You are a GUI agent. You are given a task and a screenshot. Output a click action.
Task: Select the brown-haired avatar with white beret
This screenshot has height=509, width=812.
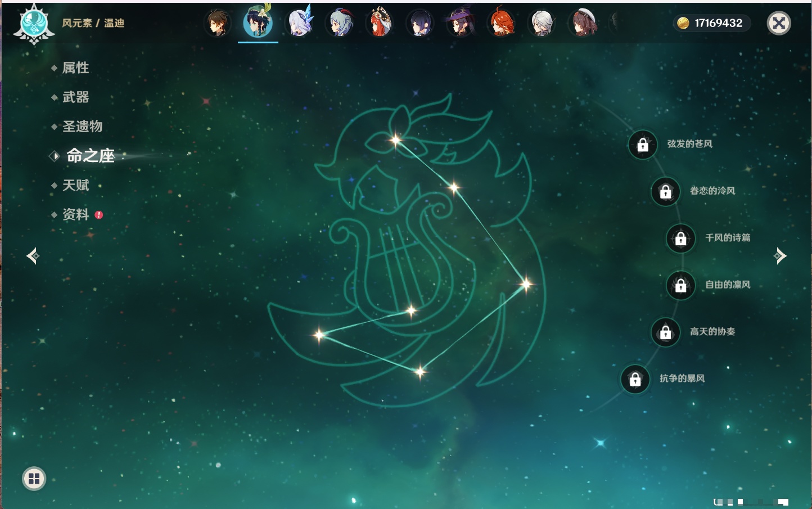[583, 23]
